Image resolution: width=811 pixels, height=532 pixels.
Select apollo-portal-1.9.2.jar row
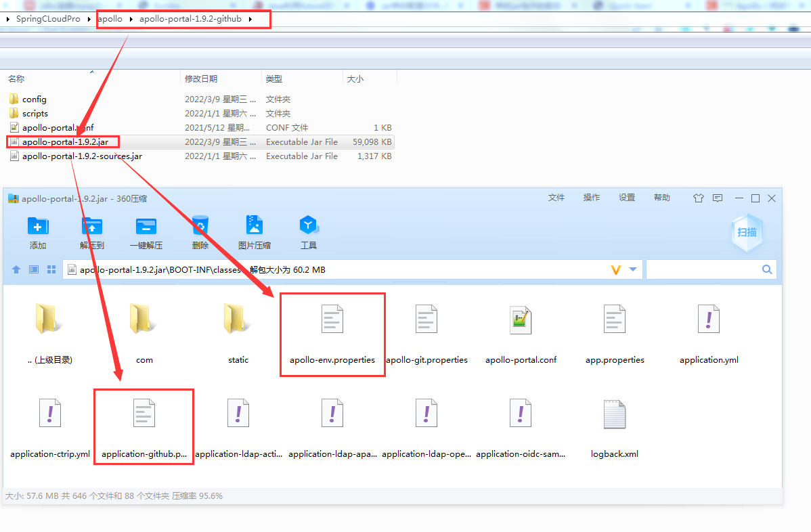[200, 141]
